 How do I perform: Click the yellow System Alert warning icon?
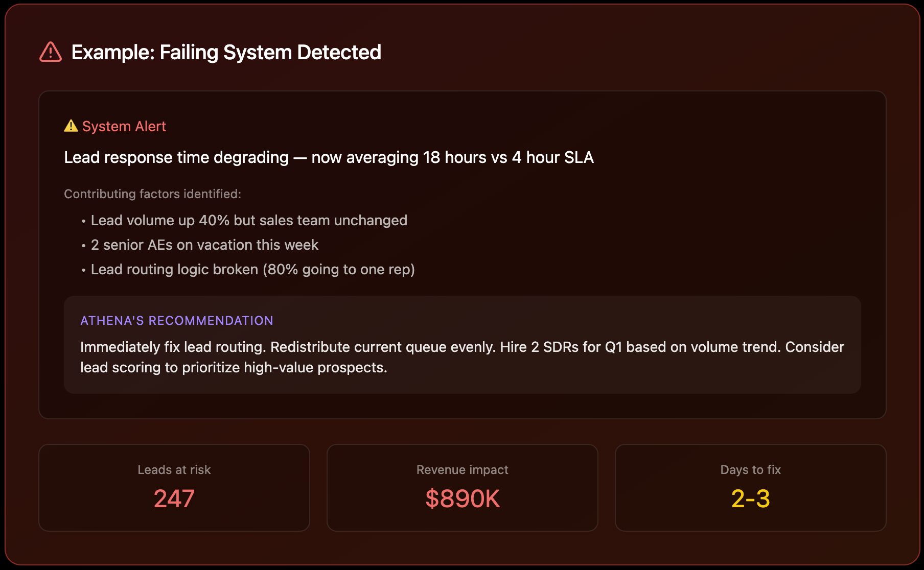tap(71, 126)
